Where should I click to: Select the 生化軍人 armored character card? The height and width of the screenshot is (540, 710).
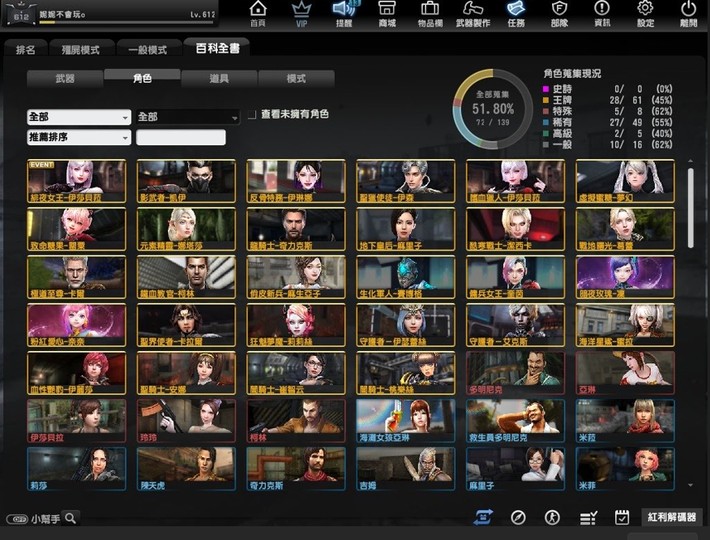pos(406,277)
